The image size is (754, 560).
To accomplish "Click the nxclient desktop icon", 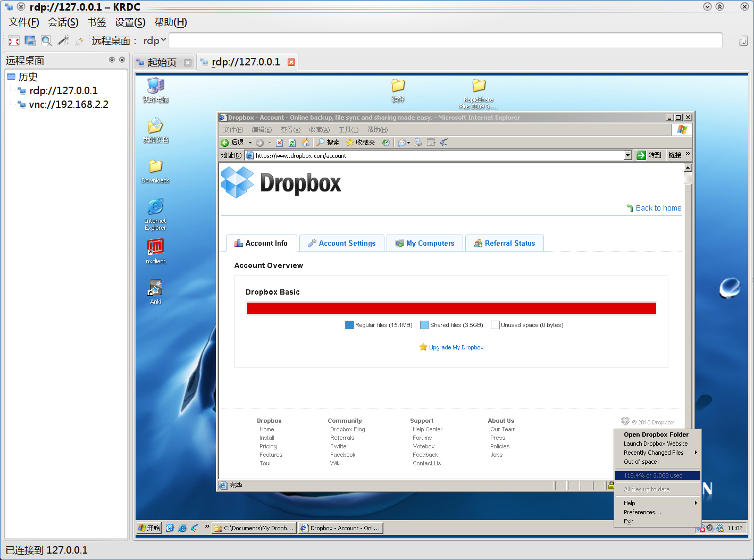I will (155, 252).
